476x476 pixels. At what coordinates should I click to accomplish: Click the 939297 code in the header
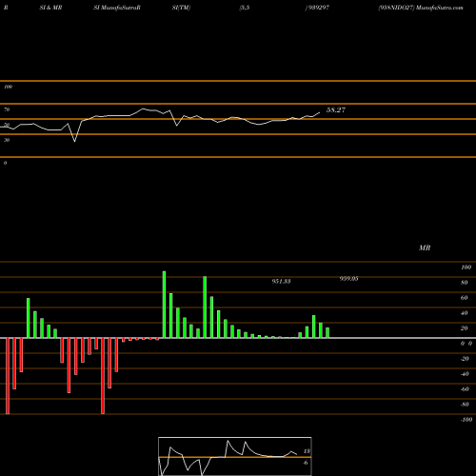(318, 8)
